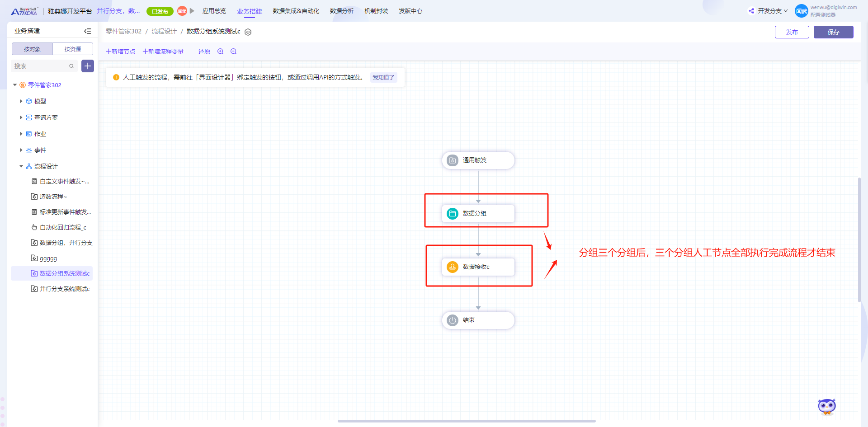Click the run play triangle icon
This screenshot has height=427, width=868.
[192, 11]
